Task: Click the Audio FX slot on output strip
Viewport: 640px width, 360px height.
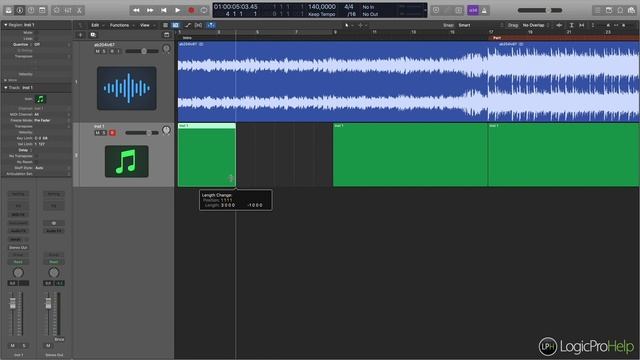Action: click(54, 231)
